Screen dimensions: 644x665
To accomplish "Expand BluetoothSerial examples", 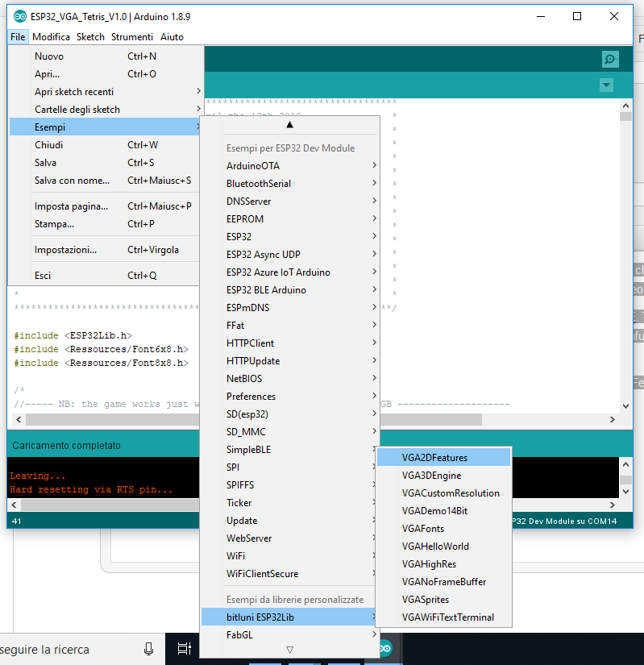I will click(290, 184).
